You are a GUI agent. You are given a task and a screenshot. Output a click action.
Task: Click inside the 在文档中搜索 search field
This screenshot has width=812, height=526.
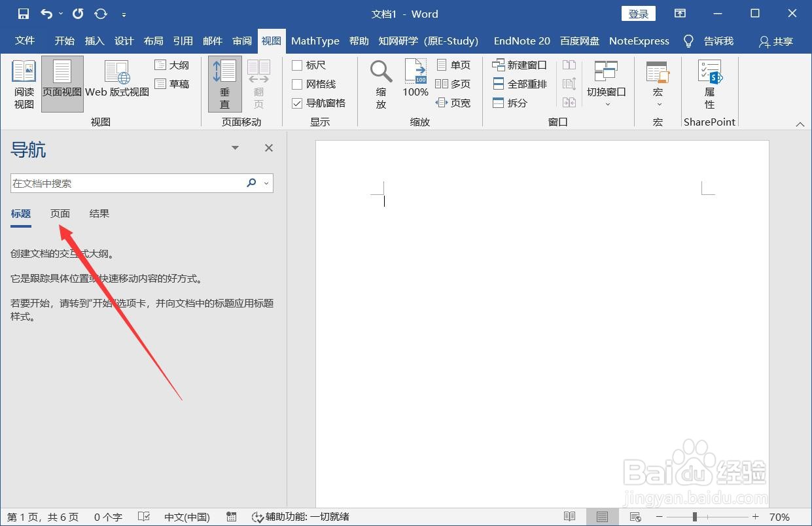tap(118, 183)
